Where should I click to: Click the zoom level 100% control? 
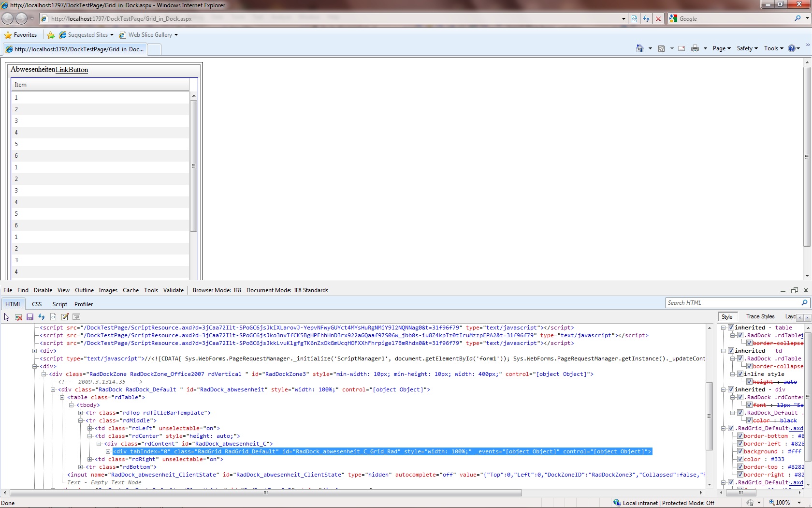[786, 503]
